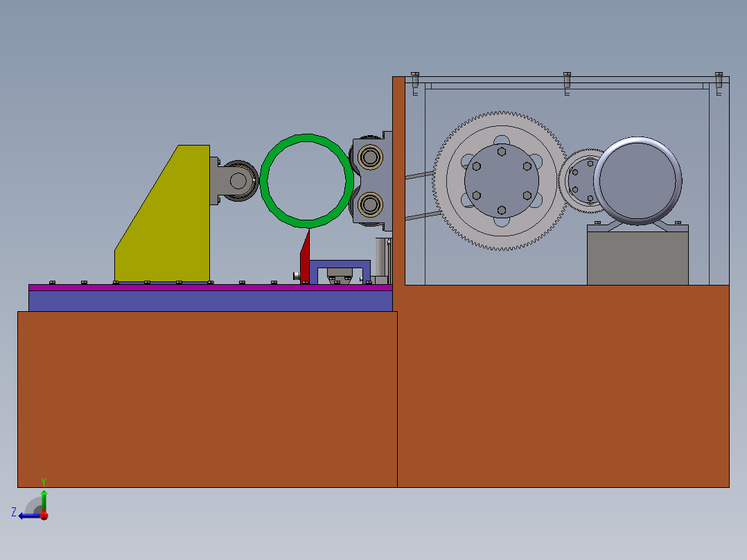Select the bolted hub of large gear

coord(502,181)
